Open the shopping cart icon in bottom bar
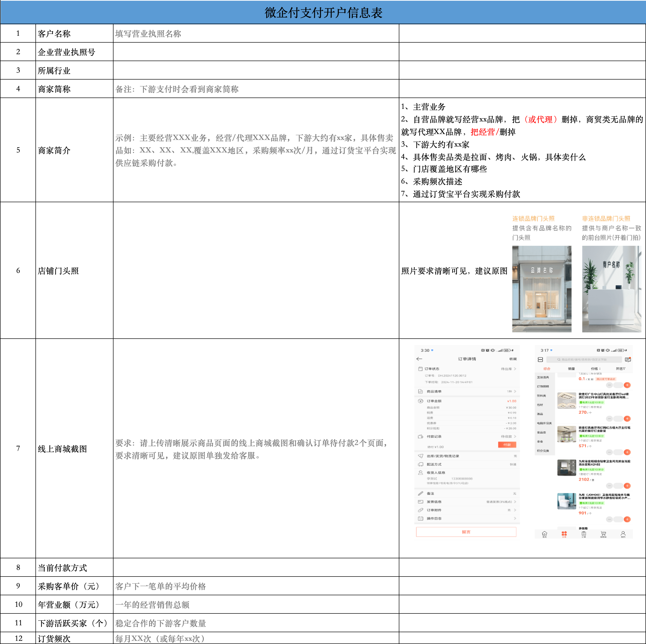646x644 pixels. pyautogui.click(x=603, y=534)
